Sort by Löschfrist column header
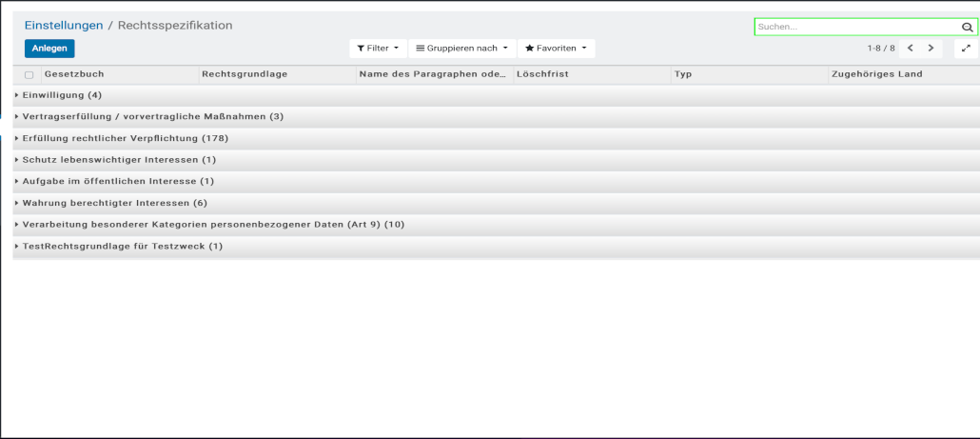980x439 pixels. [542, 74]
